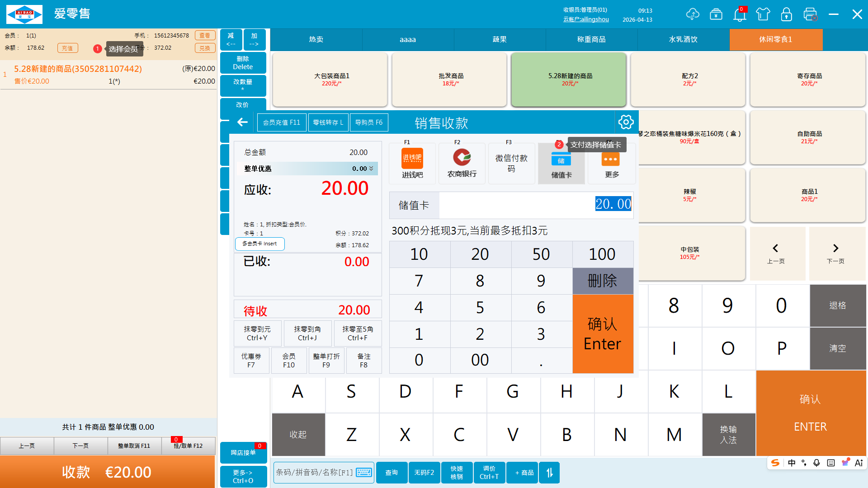The width and height of the screenshot is (868, 488).
Task: Open the cash drawer icon
Action: tap(716, 14)
